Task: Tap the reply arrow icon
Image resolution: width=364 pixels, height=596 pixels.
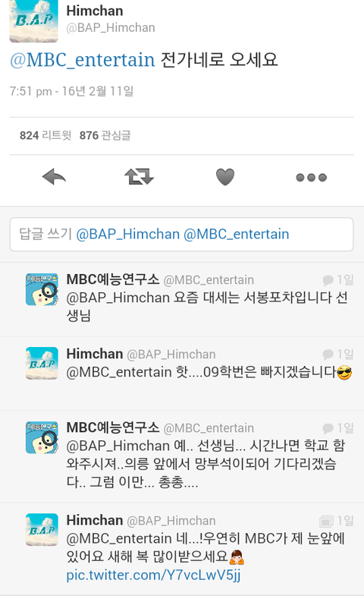Action: [x=54, y=177]
